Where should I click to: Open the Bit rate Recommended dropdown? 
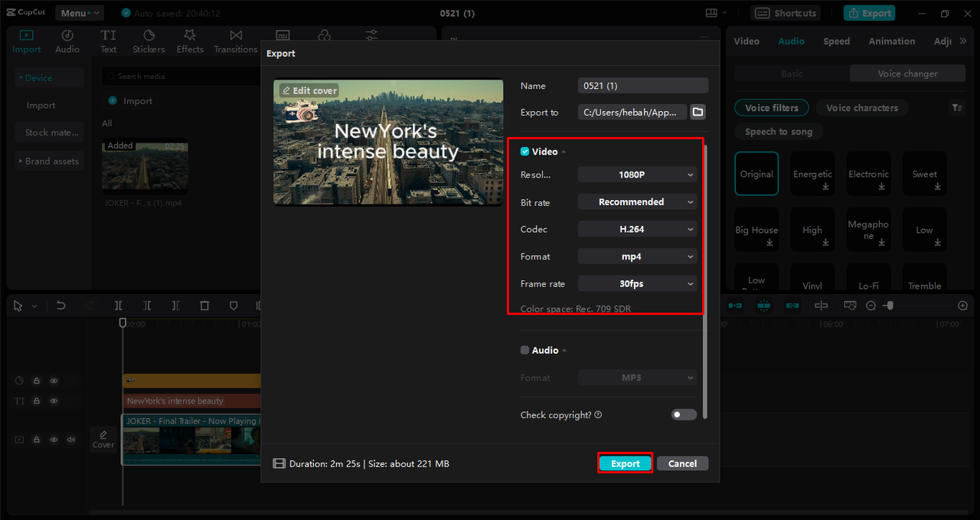[x=637, y=202]
